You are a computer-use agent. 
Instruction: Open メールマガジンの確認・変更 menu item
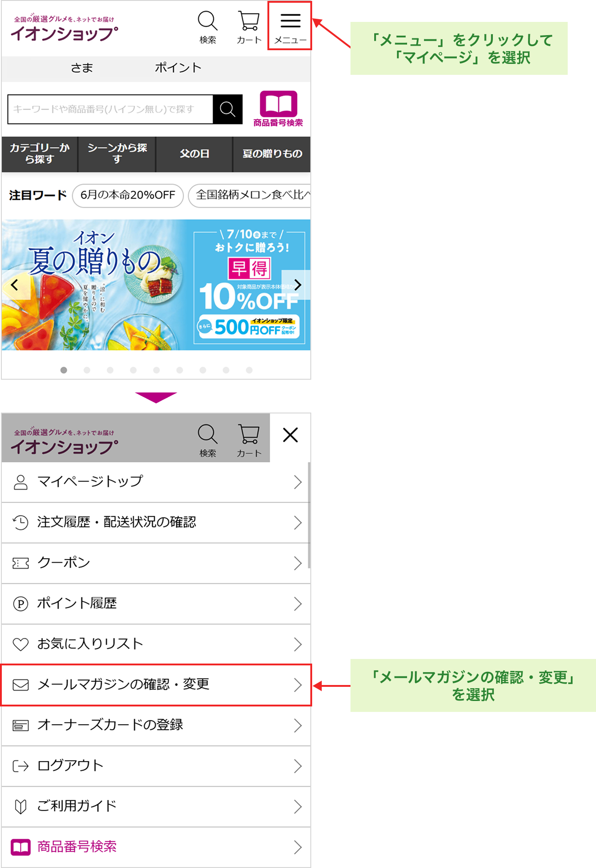(x=156, y=685)
